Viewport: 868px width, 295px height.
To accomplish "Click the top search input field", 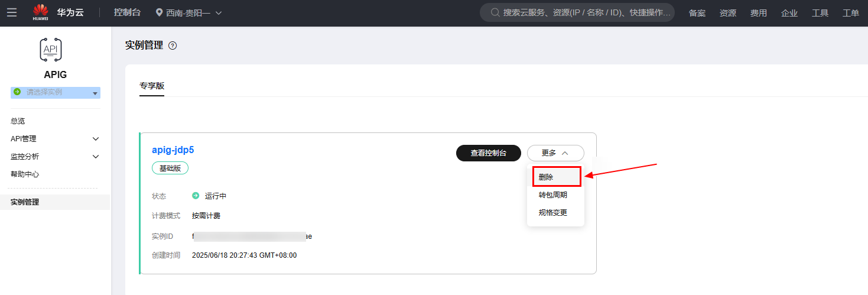I will click(585, 12).
